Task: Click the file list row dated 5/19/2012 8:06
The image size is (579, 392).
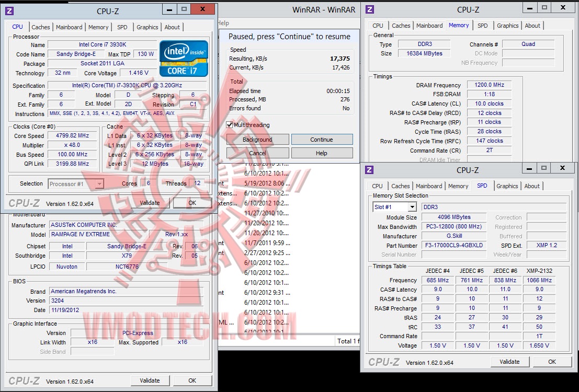Action: [x=267, y=183]
